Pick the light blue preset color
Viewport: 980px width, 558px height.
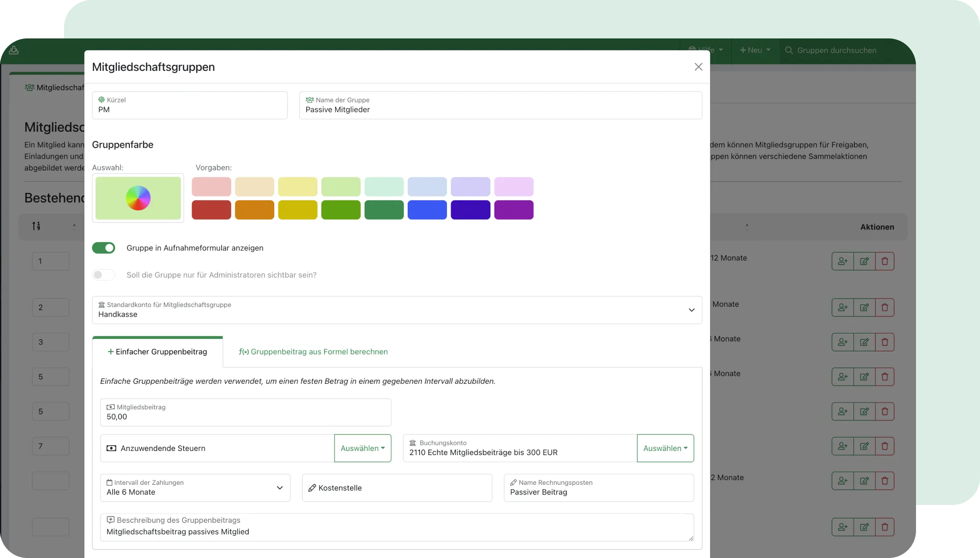pyautogui.click(x=427, y=187)
